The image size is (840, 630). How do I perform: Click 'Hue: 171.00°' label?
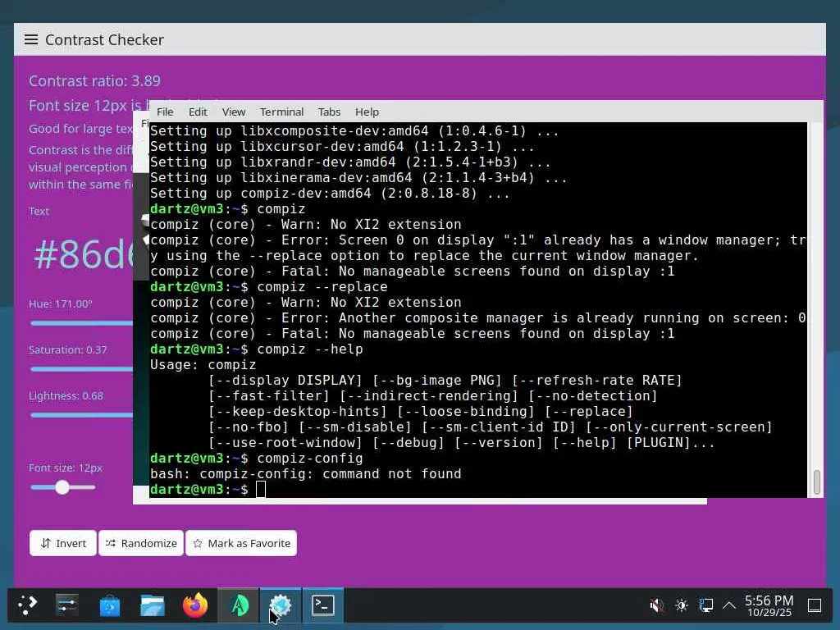click(61, 304)
